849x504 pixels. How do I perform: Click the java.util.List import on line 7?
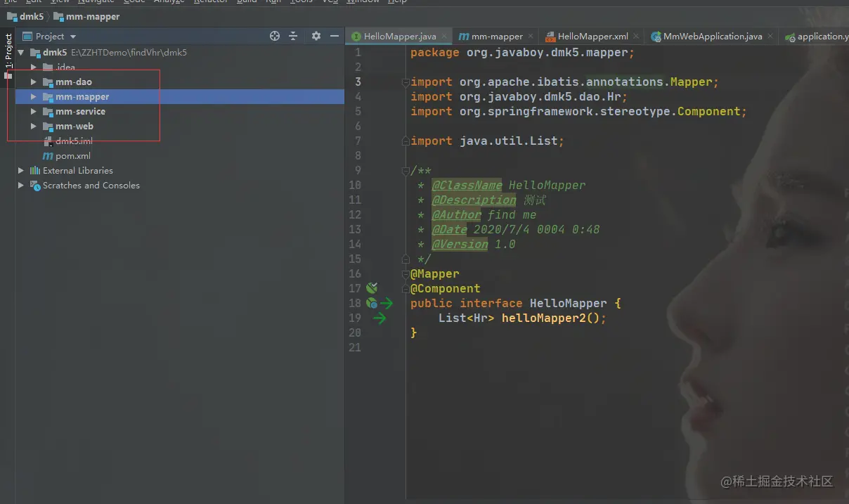488,141
